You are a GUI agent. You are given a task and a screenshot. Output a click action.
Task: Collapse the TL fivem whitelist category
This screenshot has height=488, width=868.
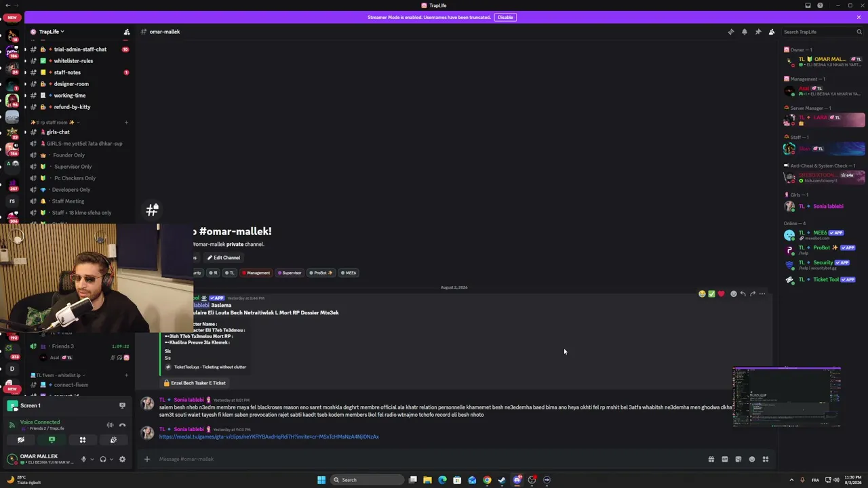61,375
